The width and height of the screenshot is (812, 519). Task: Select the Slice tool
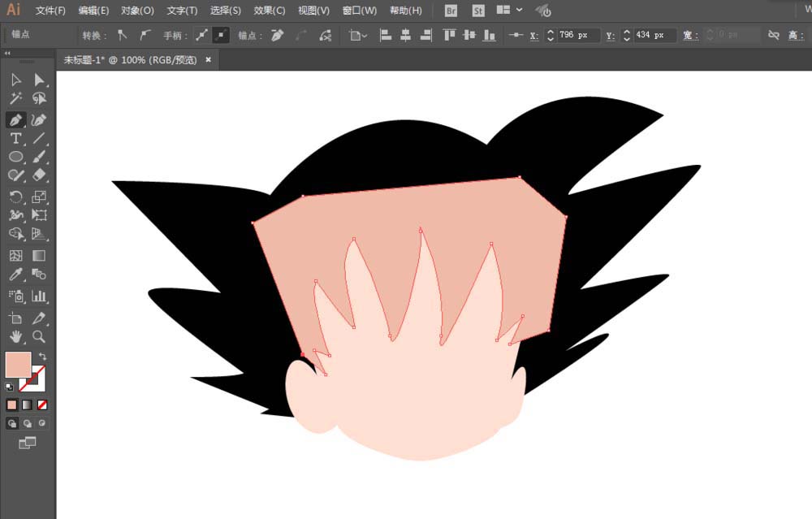tap(39, 318)
